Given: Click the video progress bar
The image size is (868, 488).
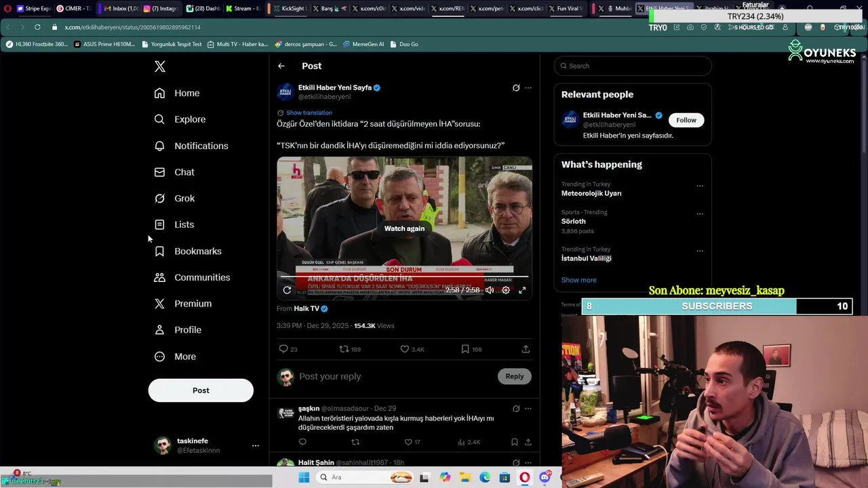Looking at the screenshot, I should click(404, 277).
